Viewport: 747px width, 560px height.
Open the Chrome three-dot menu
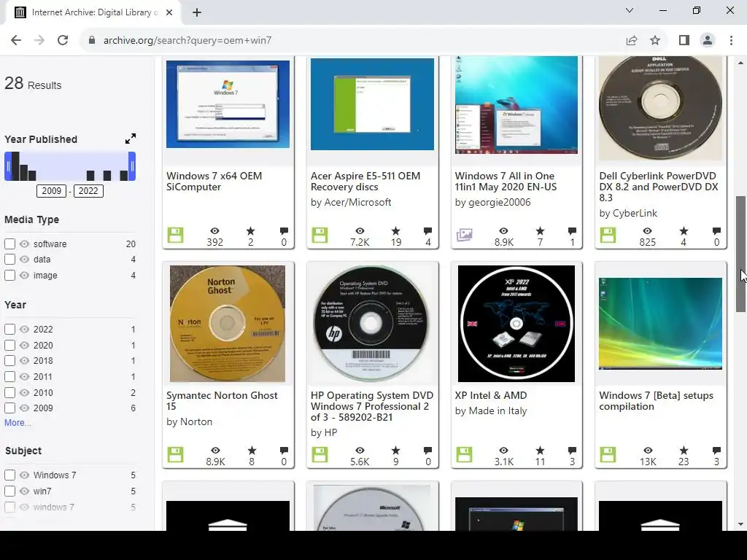731,41
